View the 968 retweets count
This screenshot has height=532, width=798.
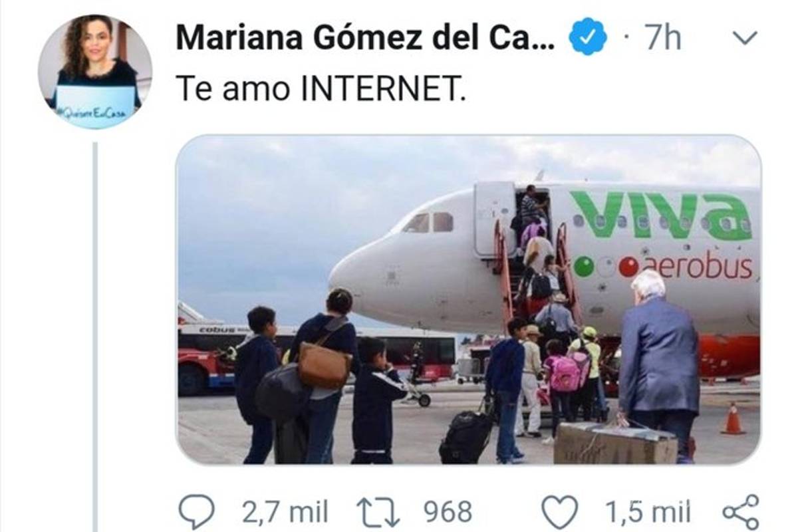click(448, 513)
